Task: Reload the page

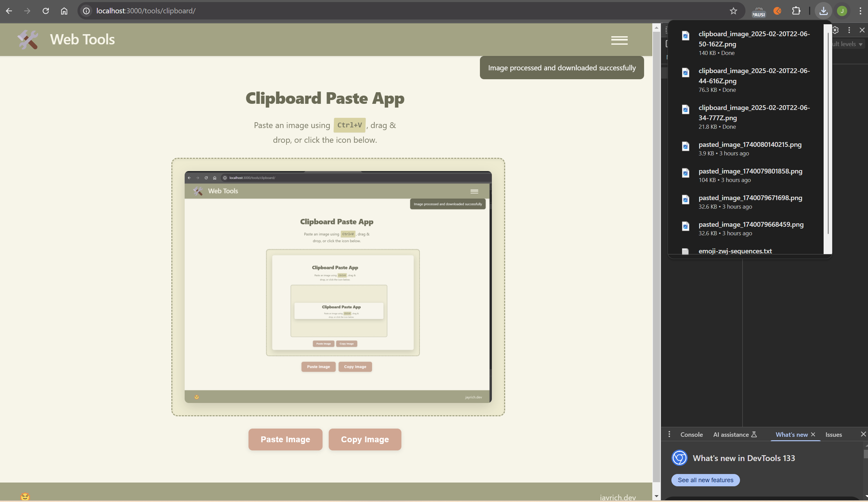Action: [45, 11]
